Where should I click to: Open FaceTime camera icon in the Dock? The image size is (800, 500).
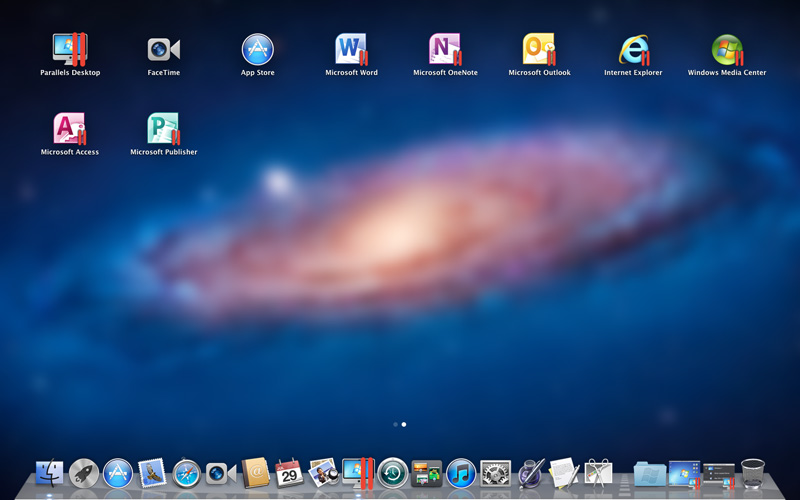click(x=221, y=473)
